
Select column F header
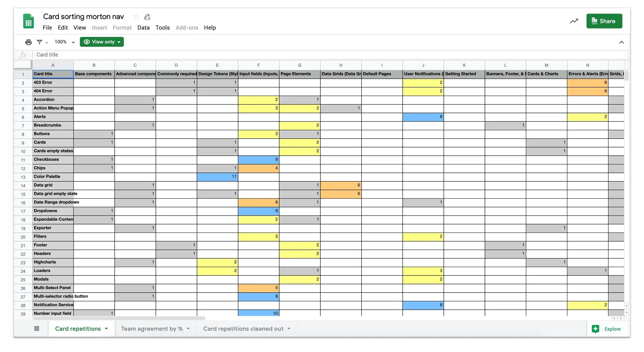point(258,65)
